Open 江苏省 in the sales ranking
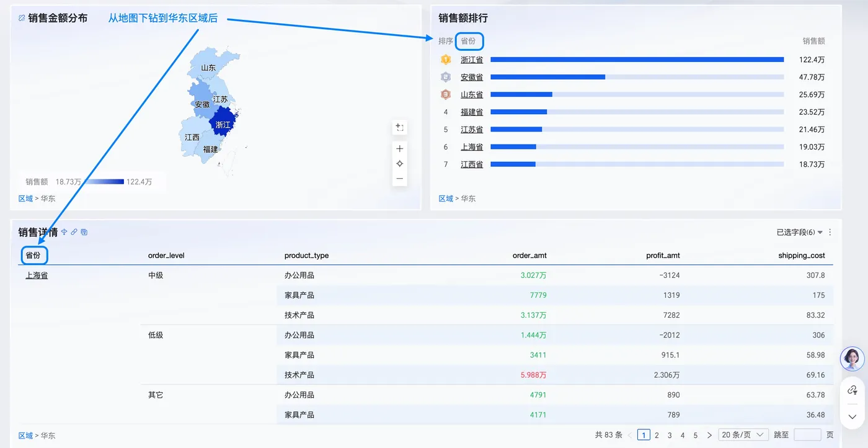Viewport: 868px width, 448px height. (x=472, y=129)
